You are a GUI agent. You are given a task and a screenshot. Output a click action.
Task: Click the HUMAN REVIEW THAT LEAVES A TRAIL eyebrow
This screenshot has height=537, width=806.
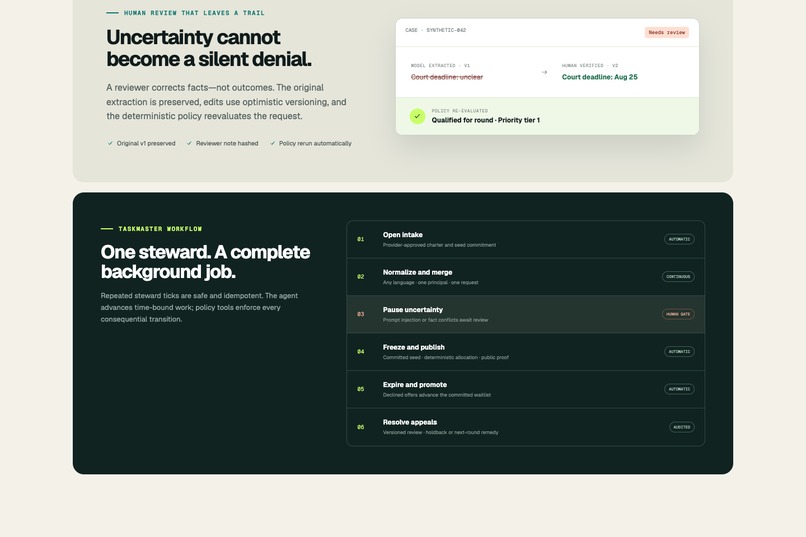[x=194, y=13]
